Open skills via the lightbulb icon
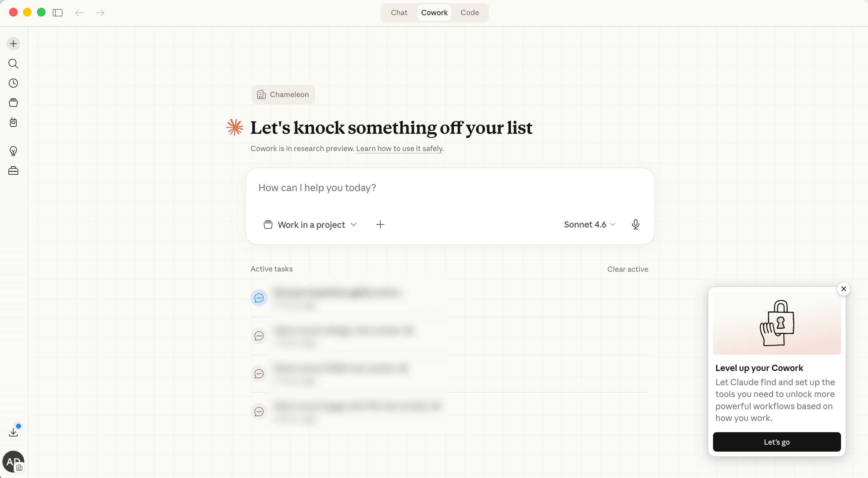The height and width of the screenshot is (478, 868). (13, 151)
